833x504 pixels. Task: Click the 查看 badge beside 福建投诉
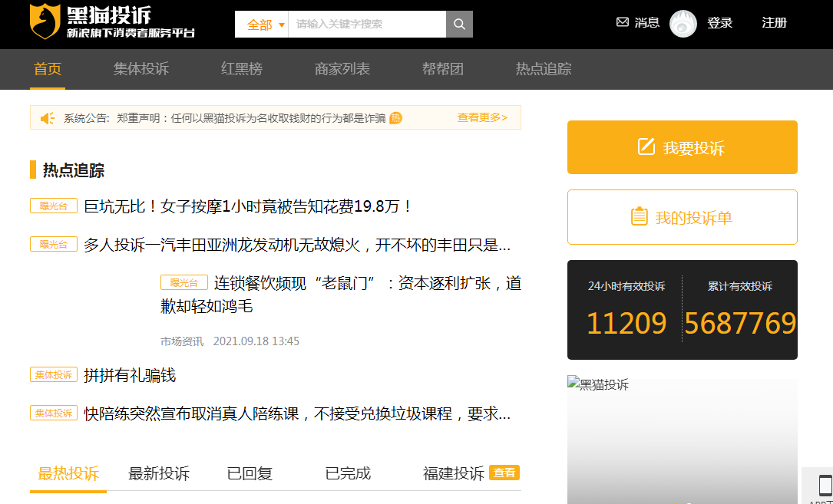pos(504,473)
